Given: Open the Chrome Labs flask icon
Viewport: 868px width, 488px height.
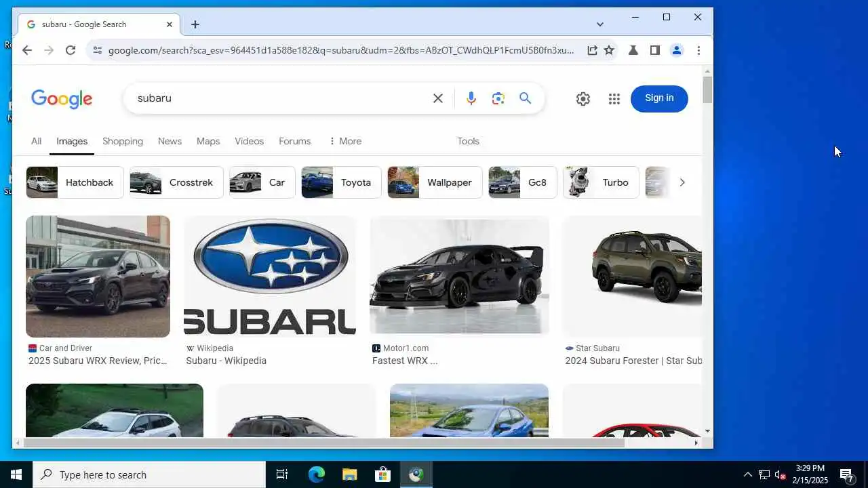Looking at the screenshot, I should point(633,50).
